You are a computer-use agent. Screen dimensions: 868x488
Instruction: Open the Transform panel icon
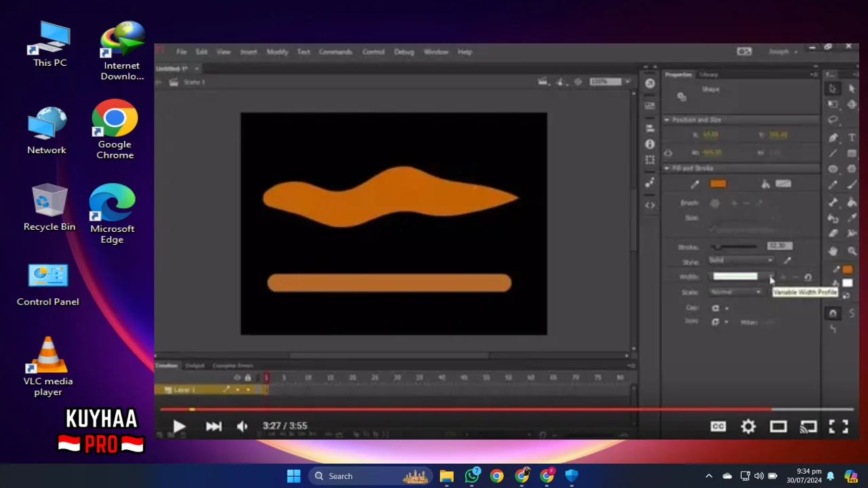point(650,159)
